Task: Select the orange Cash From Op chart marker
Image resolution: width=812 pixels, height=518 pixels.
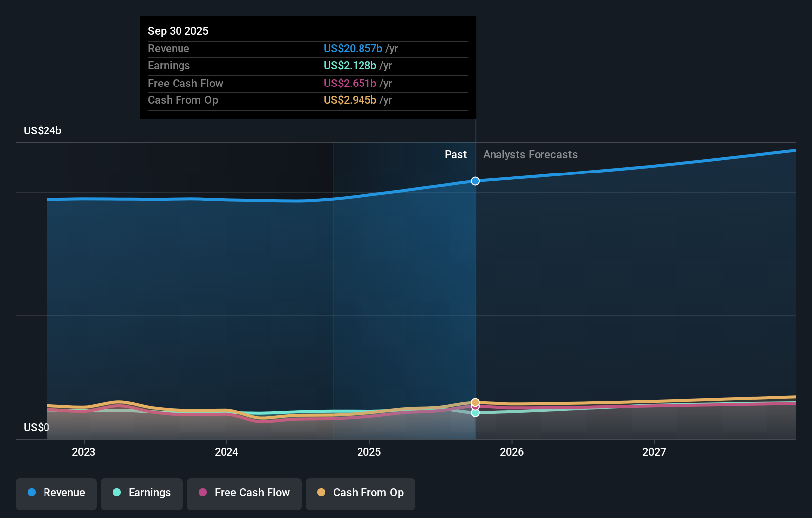Action: click(475, 402)
